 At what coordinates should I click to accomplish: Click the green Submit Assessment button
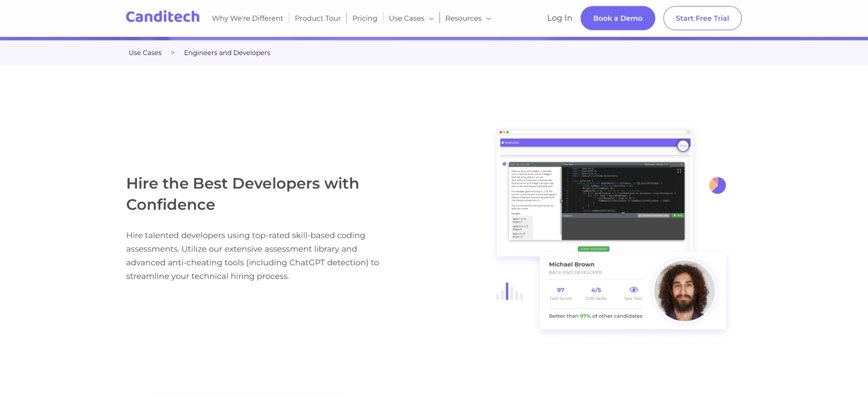point(594,249)
